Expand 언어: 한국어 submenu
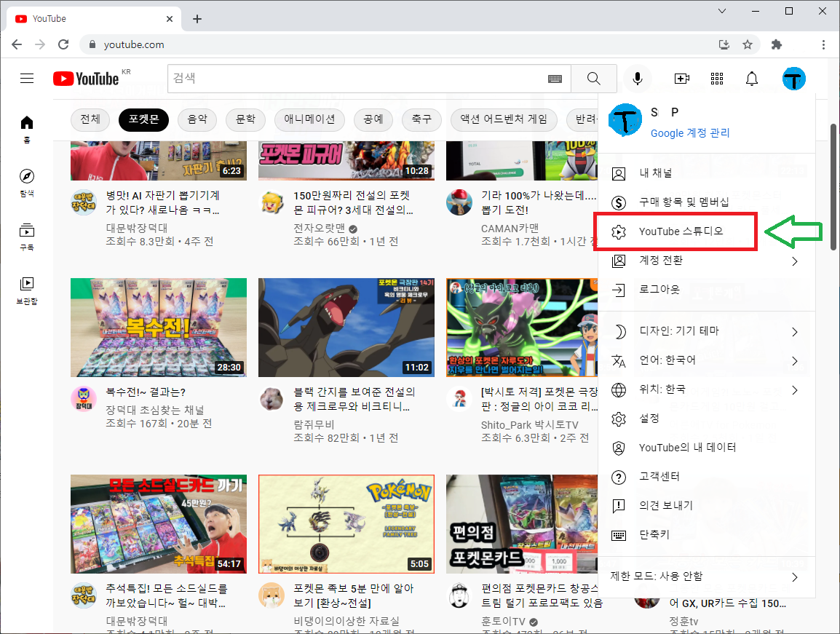This screenshot has height=634, width=840. pyautogui.click(x=707, y=360)
